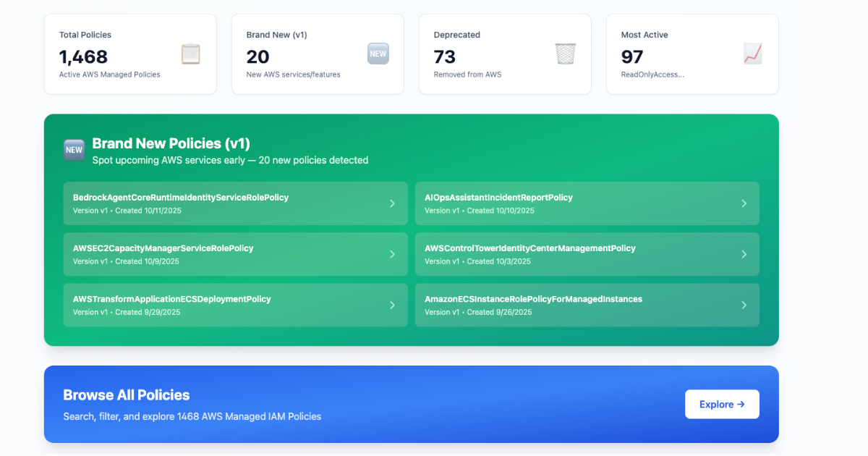Open the AIOpsAssistantIncidentReportPolicy entry
The height and width of the screenshot is (456, 868).
tap(498, 198)
